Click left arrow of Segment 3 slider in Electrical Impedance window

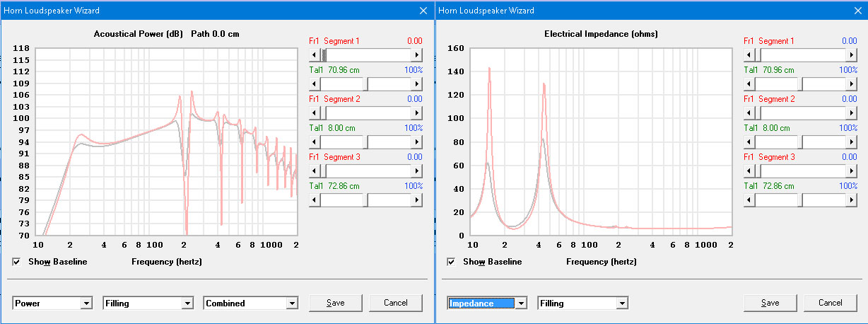click(x=750, y=170)
